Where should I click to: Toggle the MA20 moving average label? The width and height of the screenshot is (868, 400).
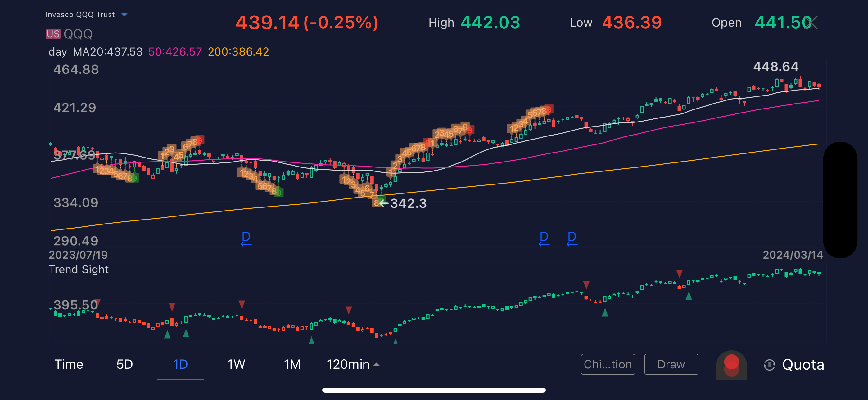pos(107,51)
